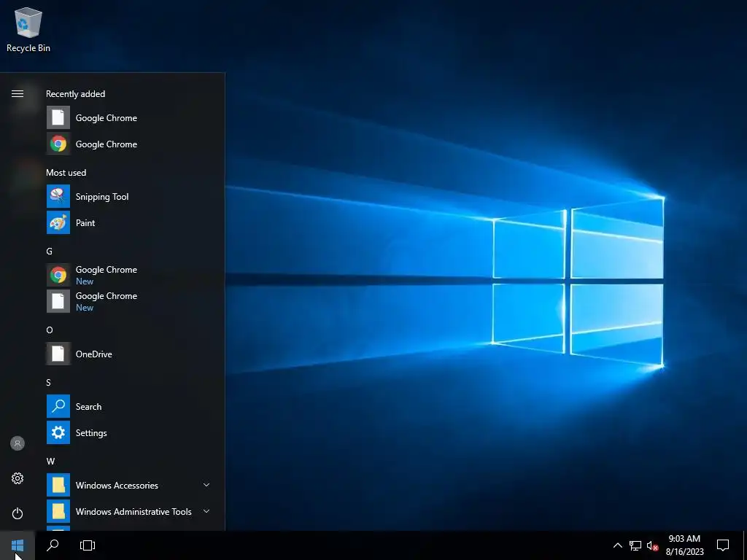The height and width of the screenshot is (560, 747).
Task: Click the letter W section header
Action: click(50, 461)
